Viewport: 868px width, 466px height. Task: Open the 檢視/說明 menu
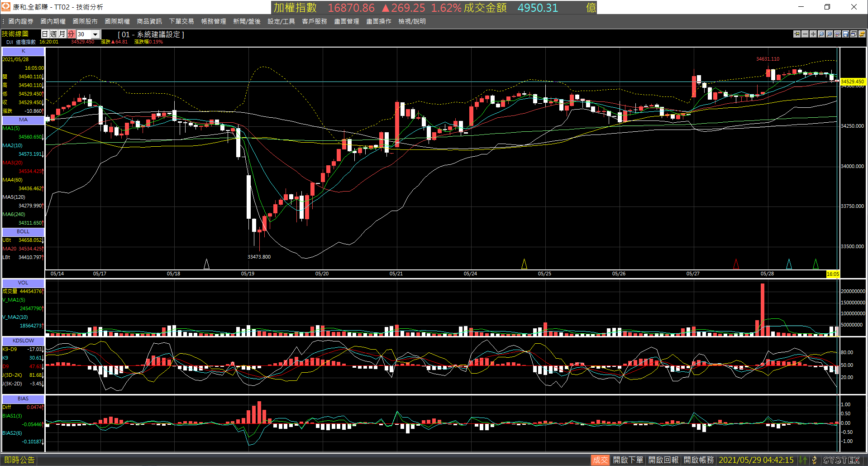coord(412,21)
